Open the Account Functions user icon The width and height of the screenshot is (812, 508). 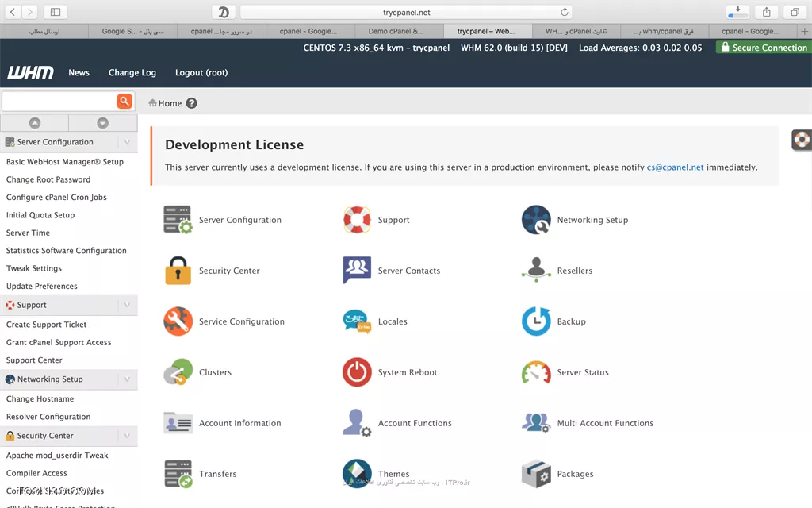point(357,422)
